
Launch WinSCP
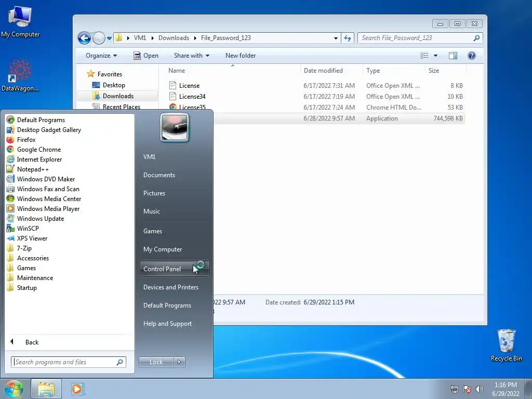pos(28,228)
